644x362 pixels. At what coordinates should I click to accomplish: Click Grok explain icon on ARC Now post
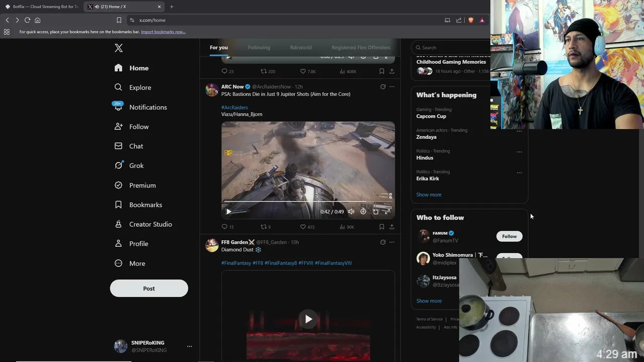pyautogui.click(x=383, y=86)
